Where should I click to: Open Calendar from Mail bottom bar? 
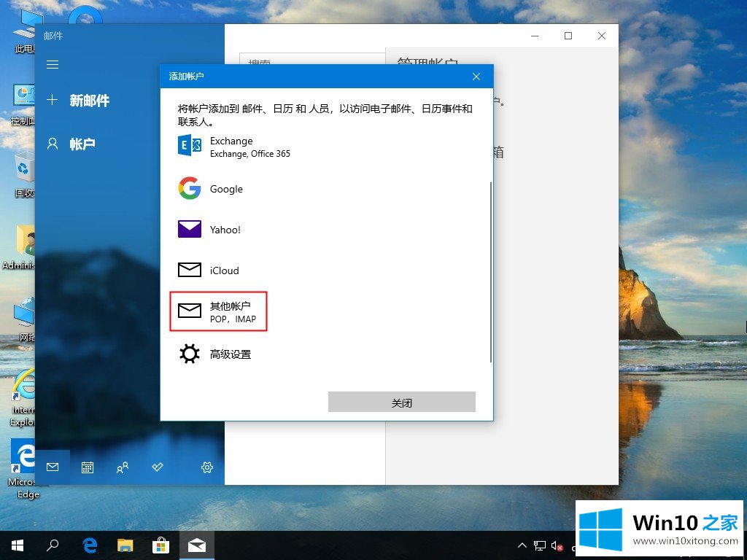pos(88,467)
